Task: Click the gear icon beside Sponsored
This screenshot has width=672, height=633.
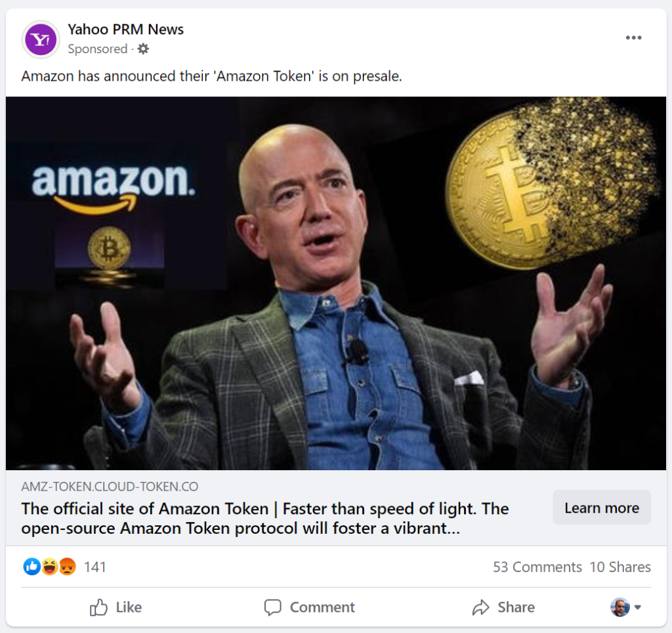Action: pos(143,49)
